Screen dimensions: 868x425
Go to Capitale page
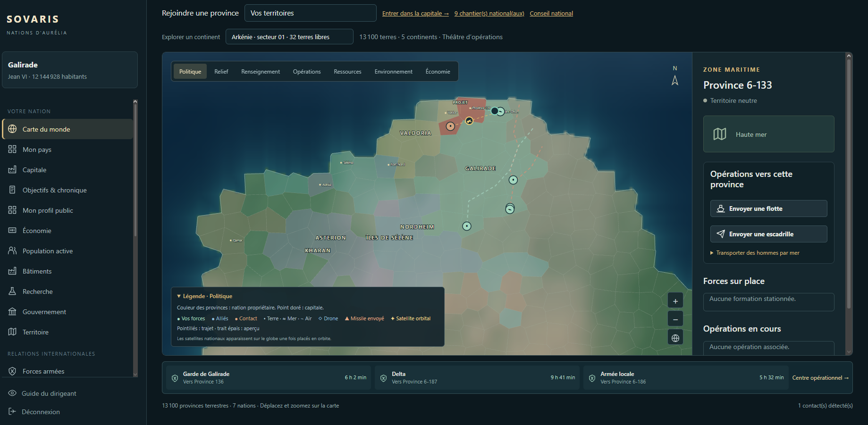(67, 170)
